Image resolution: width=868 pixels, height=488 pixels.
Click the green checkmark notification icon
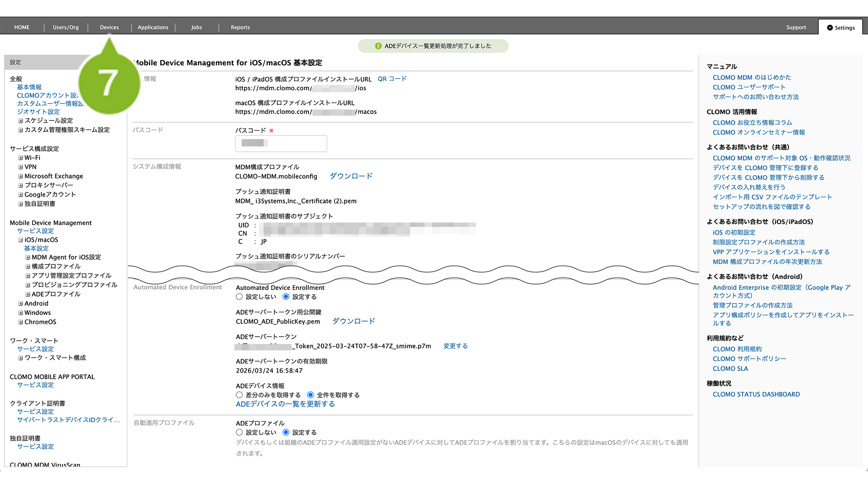click(378, 46)
